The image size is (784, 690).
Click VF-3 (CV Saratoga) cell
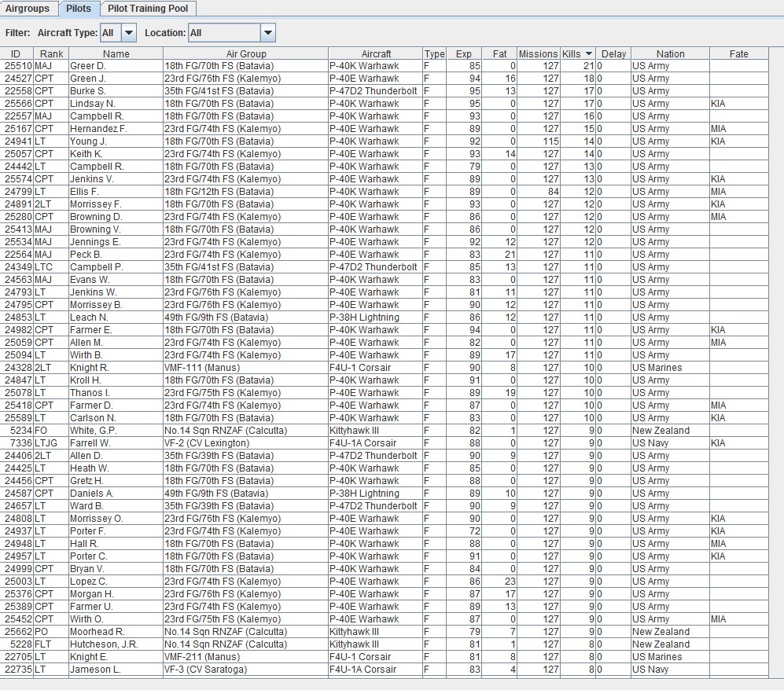(245, 670)
